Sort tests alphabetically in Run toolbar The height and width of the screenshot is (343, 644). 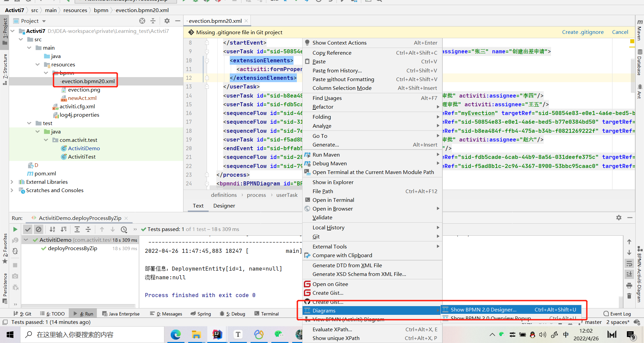click(x=52, y=229)
